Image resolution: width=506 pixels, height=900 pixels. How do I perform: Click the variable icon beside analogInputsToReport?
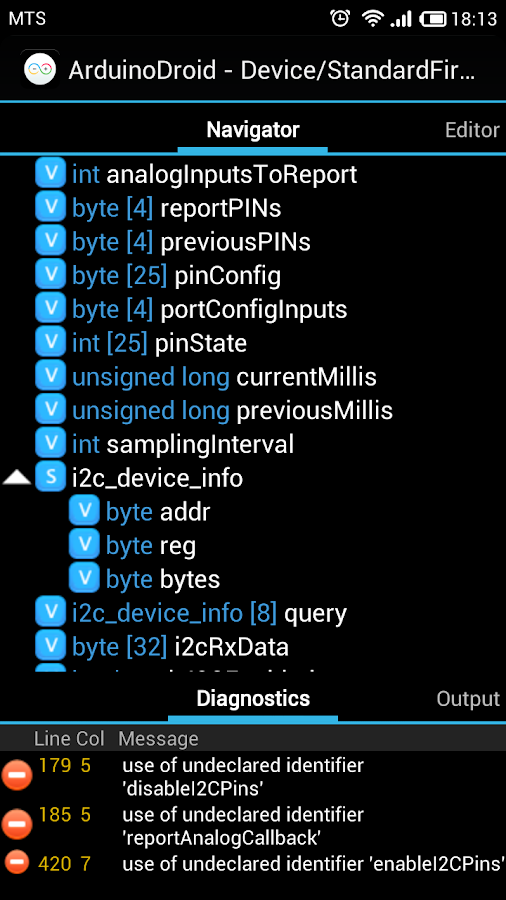[x=50, y=173]
